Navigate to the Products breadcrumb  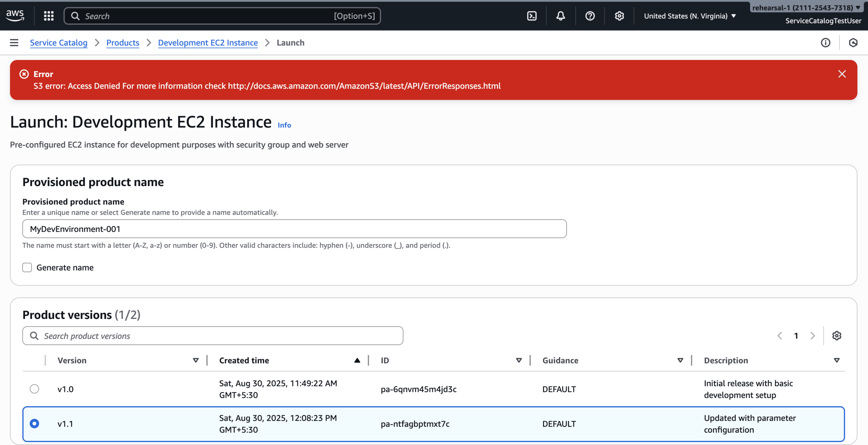(123, 43)
